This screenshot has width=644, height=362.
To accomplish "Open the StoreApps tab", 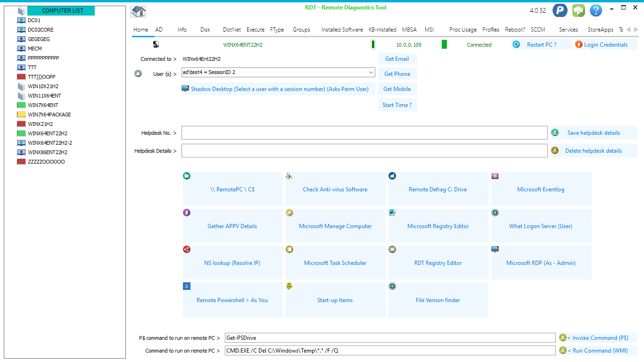I will (x=601, y=29).
